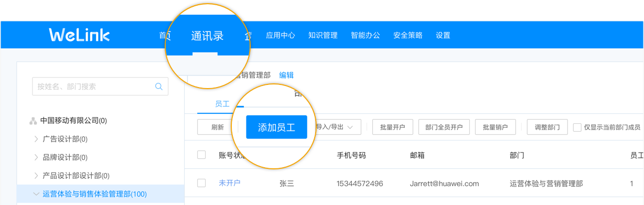Click the 刷新 button
Image resolution: width=644 pixels, height=205 pixels.
218,127
